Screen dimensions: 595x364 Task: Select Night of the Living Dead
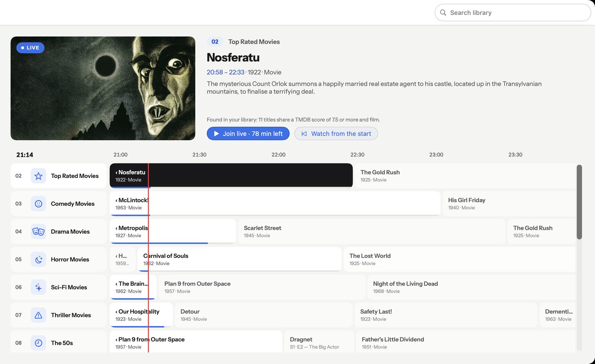pyautogui.click(x=471, y=287)
